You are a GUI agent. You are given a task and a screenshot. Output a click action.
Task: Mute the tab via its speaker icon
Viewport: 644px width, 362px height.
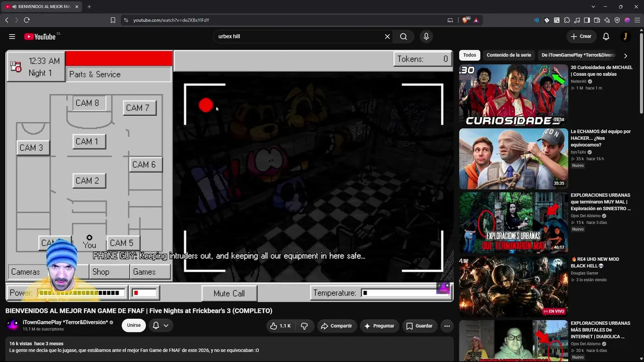pyautogui.click(x=14, y=7)
